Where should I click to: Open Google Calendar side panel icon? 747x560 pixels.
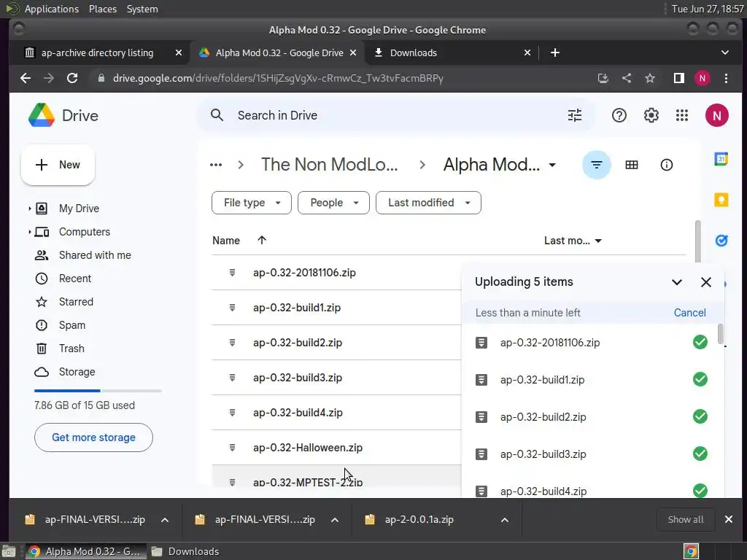pos(721,158)
